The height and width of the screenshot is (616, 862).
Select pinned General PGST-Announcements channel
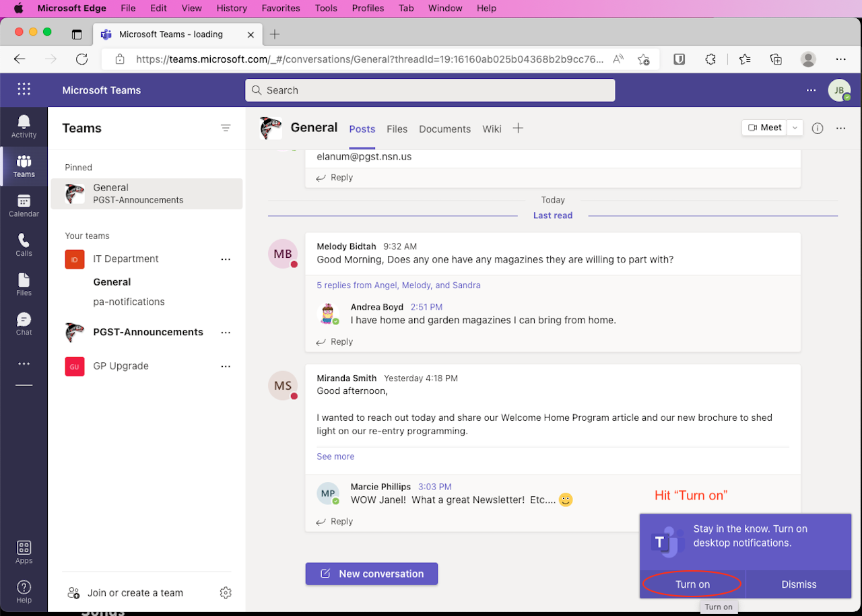tap(147, 194)
